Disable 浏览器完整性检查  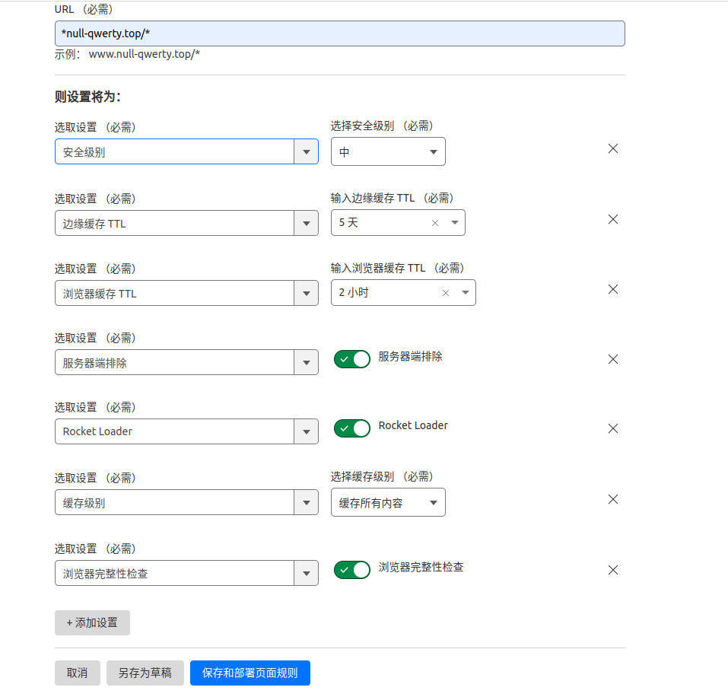pyautogui.click(x=351, y=569)
